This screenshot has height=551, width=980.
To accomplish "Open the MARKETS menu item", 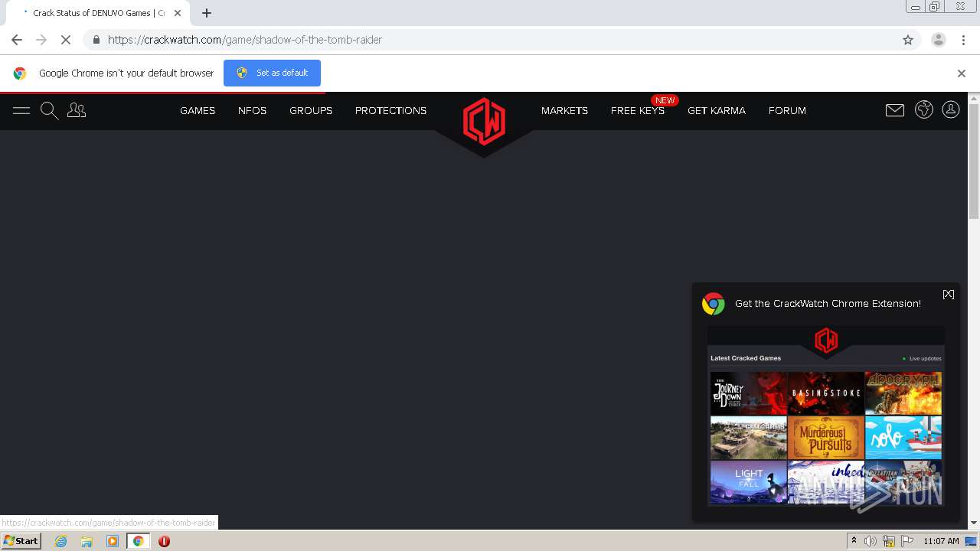I will coord(564,111).
